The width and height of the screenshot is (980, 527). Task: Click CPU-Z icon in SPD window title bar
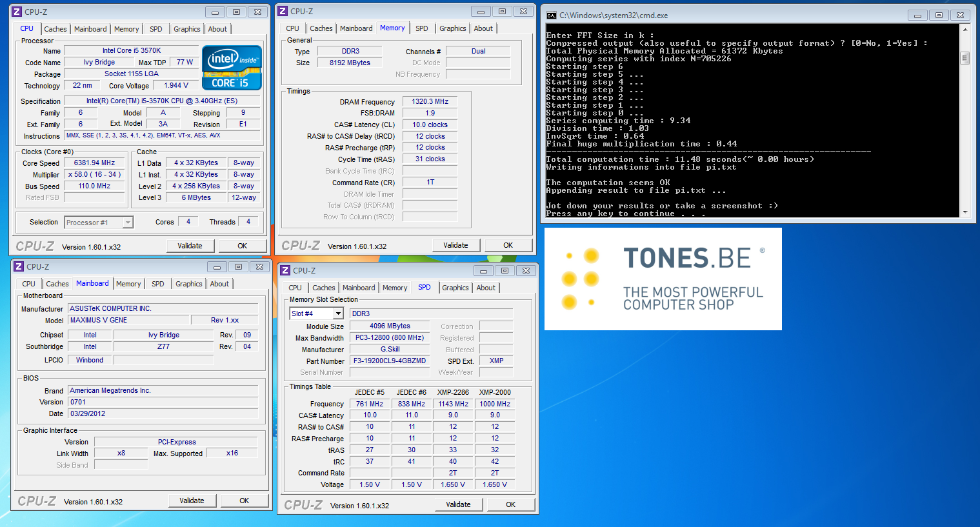click(x=285, y=270)
